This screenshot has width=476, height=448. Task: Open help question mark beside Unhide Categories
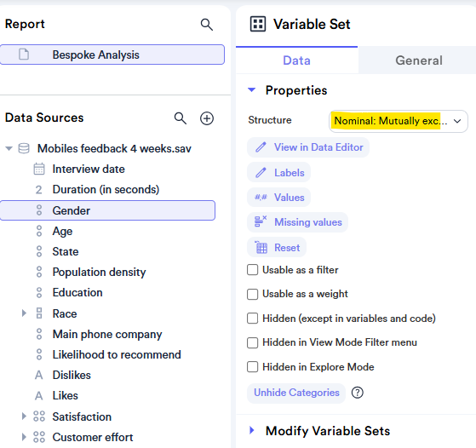pos(358,393)
